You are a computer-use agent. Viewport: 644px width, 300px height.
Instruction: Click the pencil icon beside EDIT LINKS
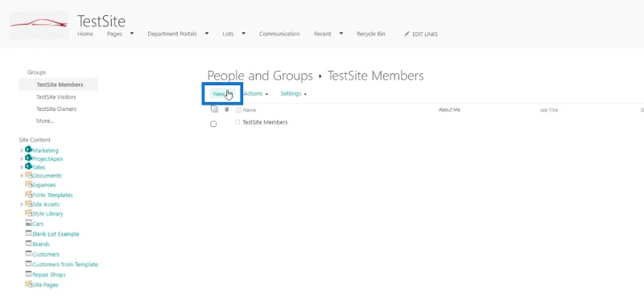click(x=407, y=34)
